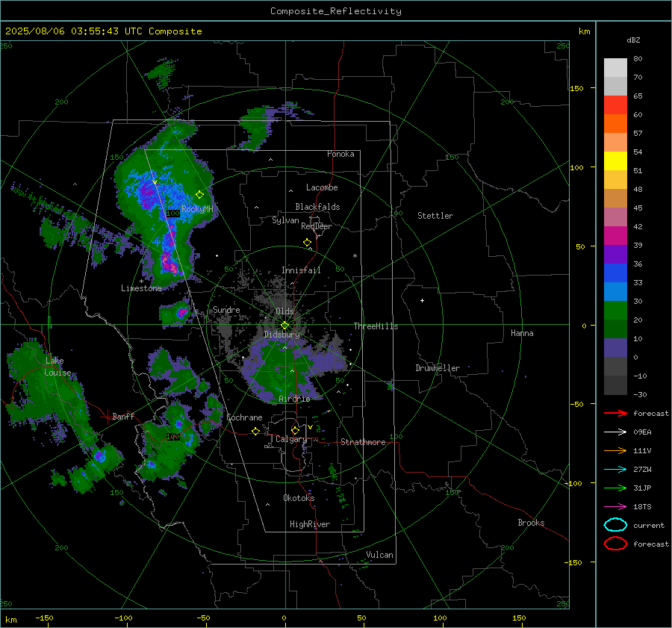Viewport: 672px width, 628px height.
Task: Click the yellow diamond marker near RockyMH
Action: point(199,195)
